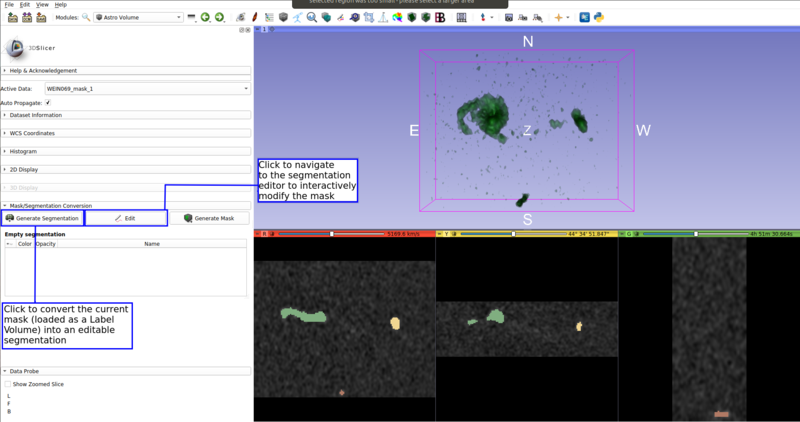The image size is (800, 422).
Task: Open the Python console icon
Action: point(599,17)
